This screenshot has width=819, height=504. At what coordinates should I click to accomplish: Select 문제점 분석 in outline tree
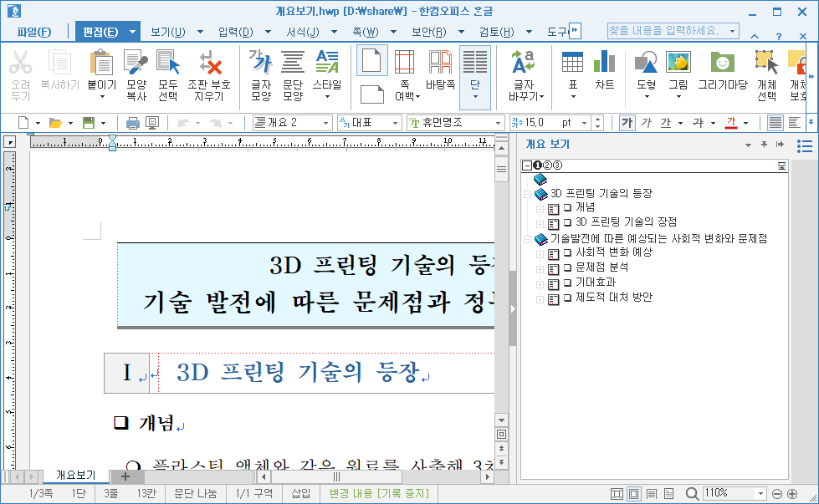click(x=601, y=267)
